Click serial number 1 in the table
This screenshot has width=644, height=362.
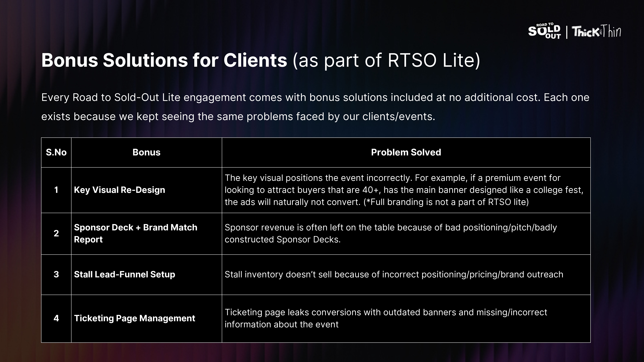56,190
